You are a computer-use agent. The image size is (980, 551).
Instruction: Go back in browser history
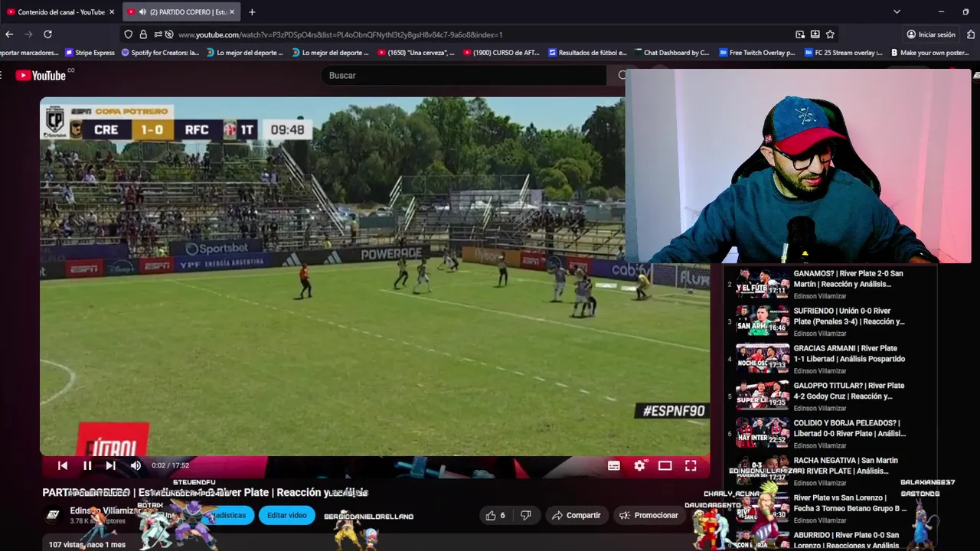[x=9, y=34]
